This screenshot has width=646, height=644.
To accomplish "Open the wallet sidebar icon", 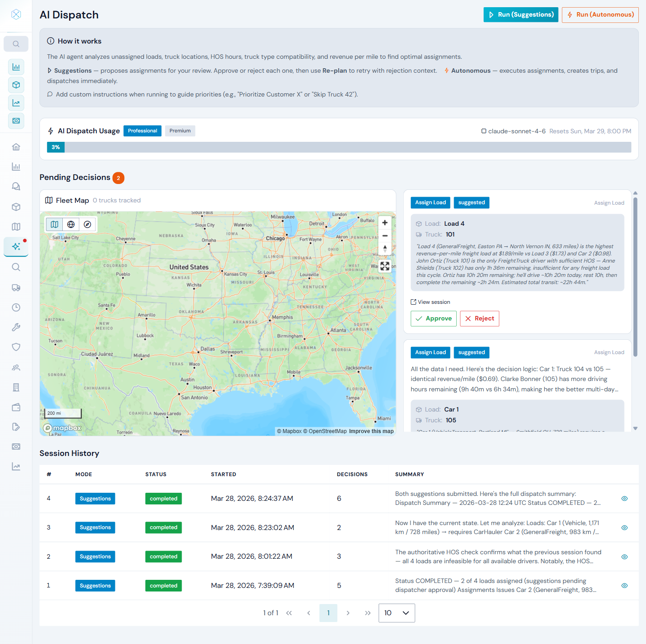I will [16, 407].
